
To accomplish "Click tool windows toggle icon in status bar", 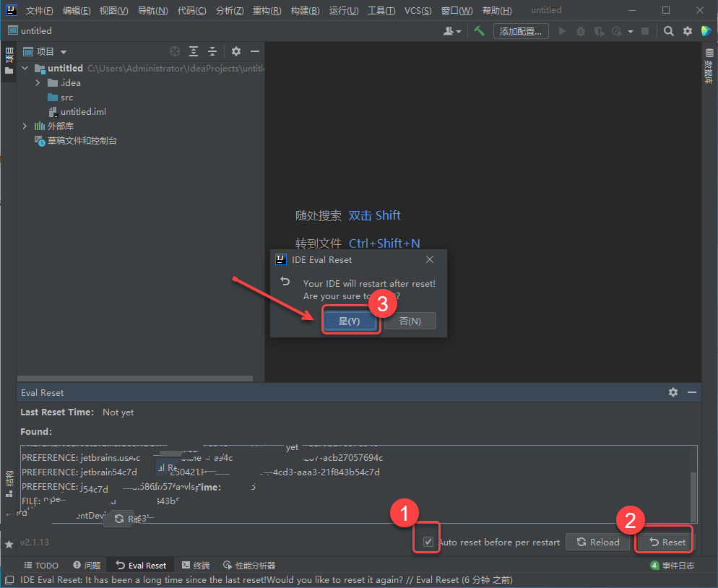I will coord(9,580).
